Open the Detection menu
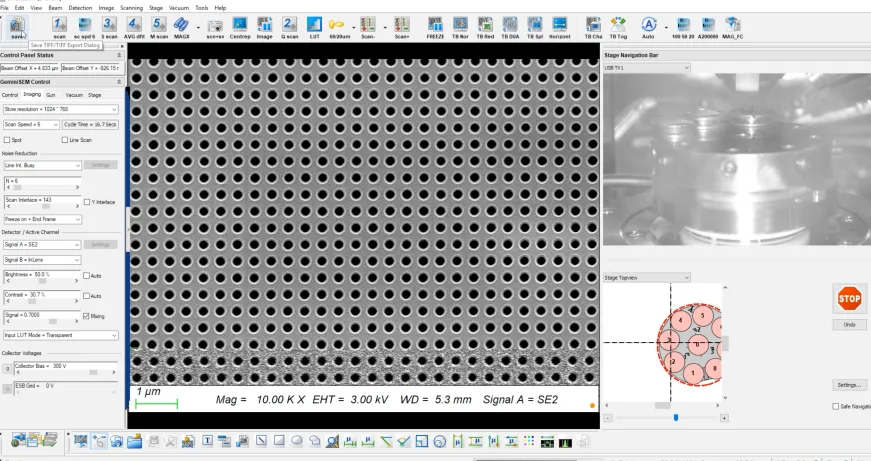 (81, 8)
